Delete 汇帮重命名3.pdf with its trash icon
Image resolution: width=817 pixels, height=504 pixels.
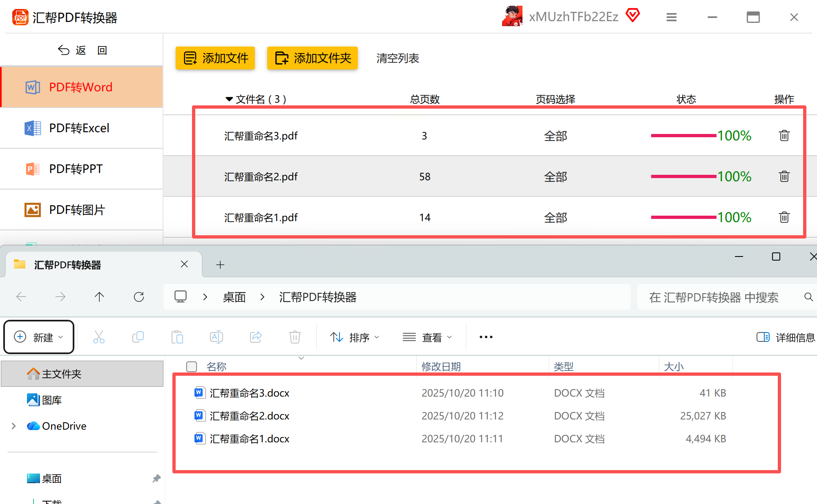coord(784,136)
